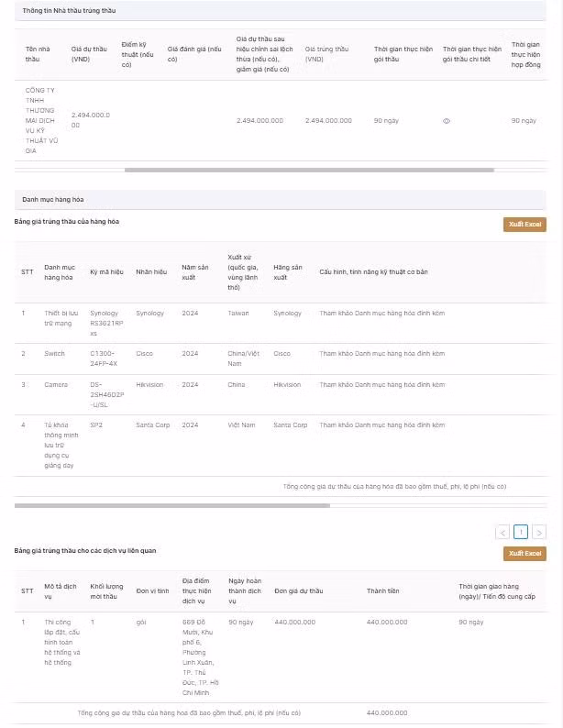Image resolution: width=563 pixels, height=728 pixels.
Task: Click the 'Tên nhà thầu' column header
Action: pos(38,53)
